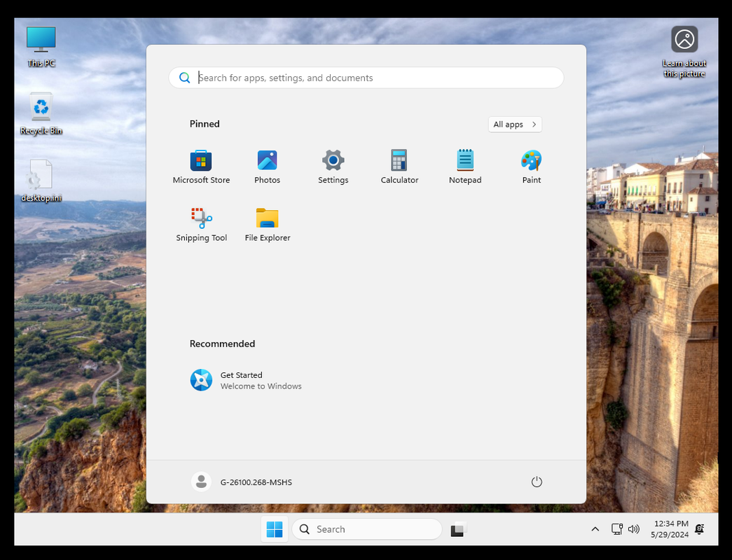Viewport: 732px width, 560px height.
Task: Click the magnifier icon in Start search
Action: 185,78
